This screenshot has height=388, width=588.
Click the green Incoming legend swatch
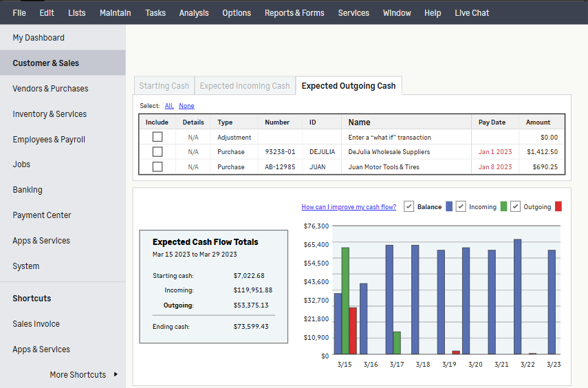(x=503, y=206)
